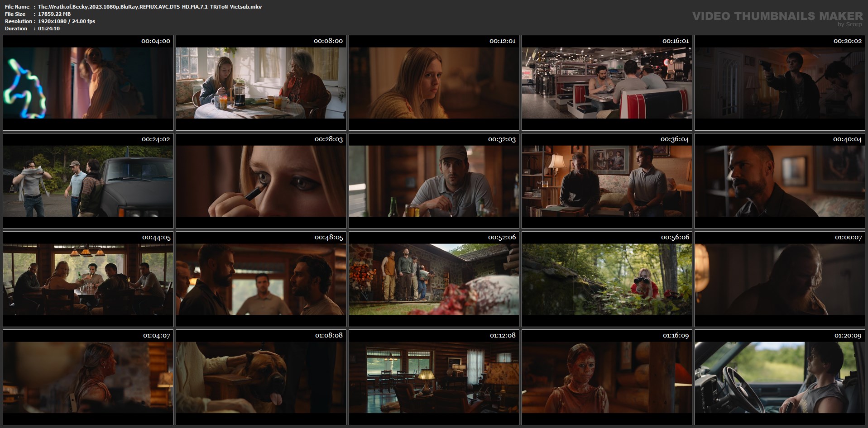Click the stone house thumbnail at 00:52:06

434,279
